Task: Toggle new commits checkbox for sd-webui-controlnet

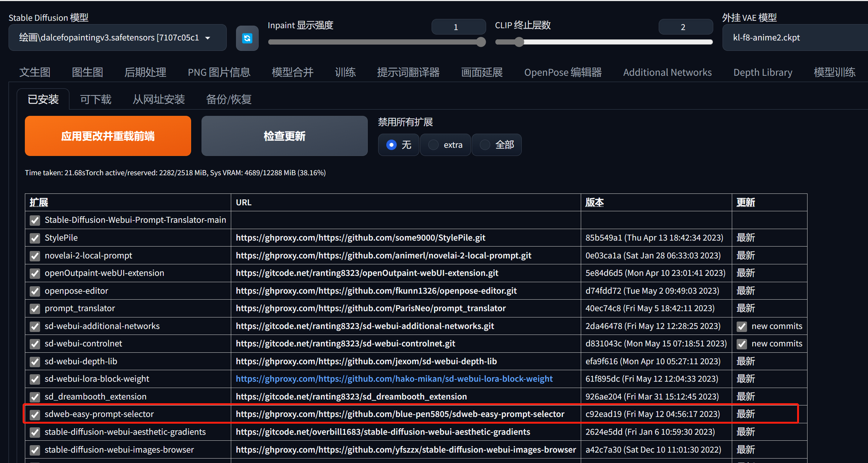Action: tap(742, 344)
